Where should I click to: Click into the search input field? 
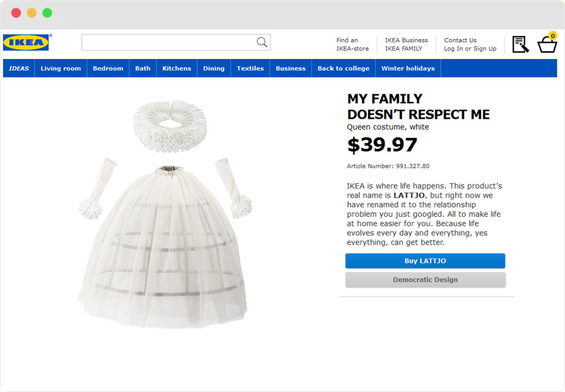pyautogui.click(x=176, y=42)
